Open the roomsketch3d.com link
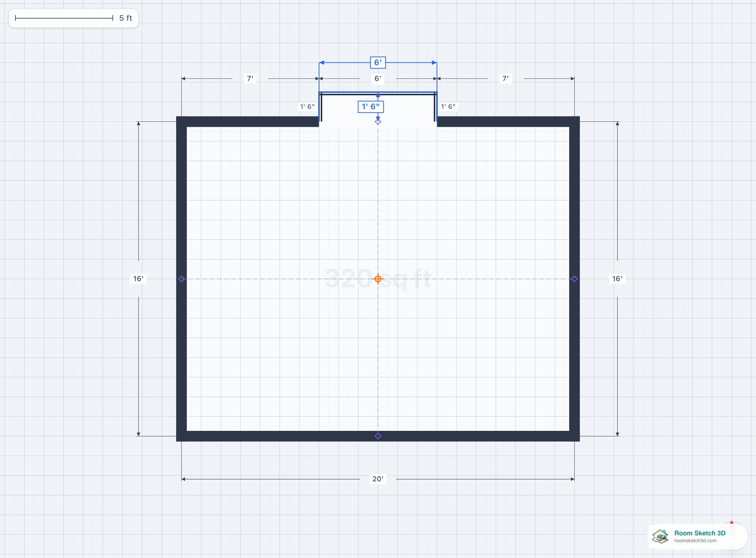 pos(695,541)
